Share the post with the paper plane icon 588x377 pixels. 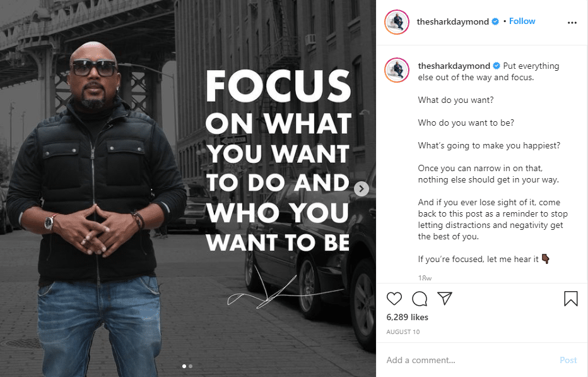click(444, 298)
